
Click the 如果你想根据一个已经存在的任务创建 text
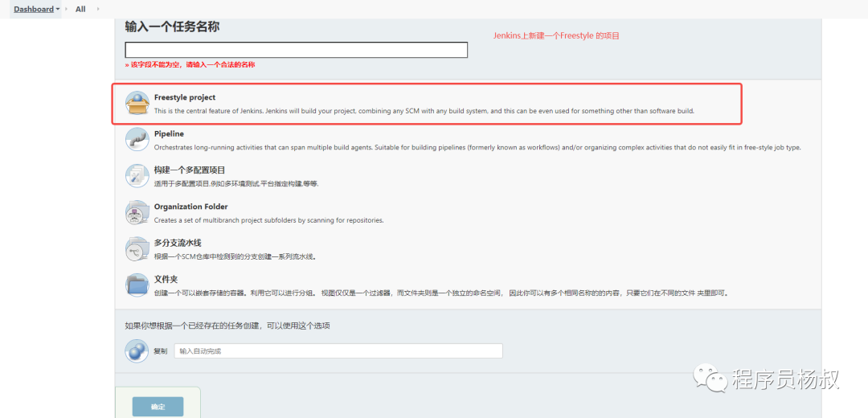[227, 326]
